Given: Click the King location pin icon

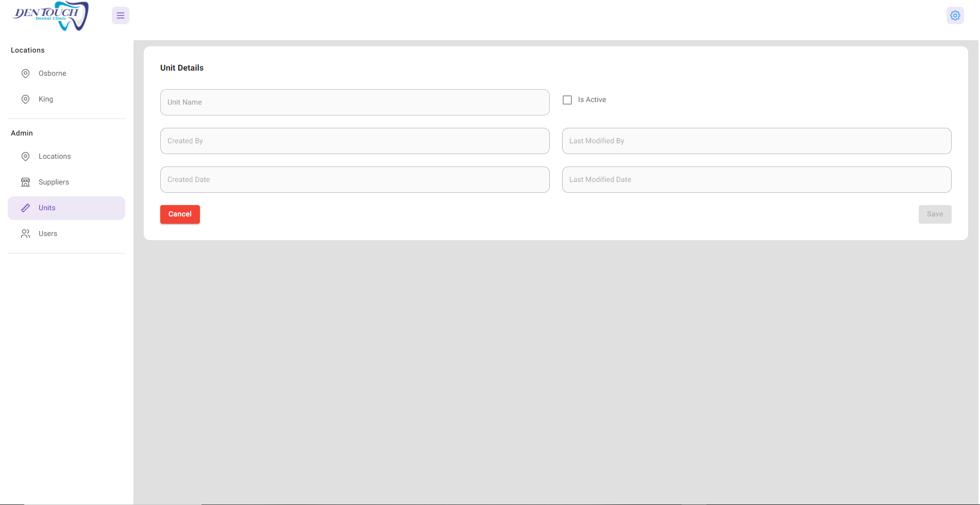Looking at the screenshot, I should (25, 99).
